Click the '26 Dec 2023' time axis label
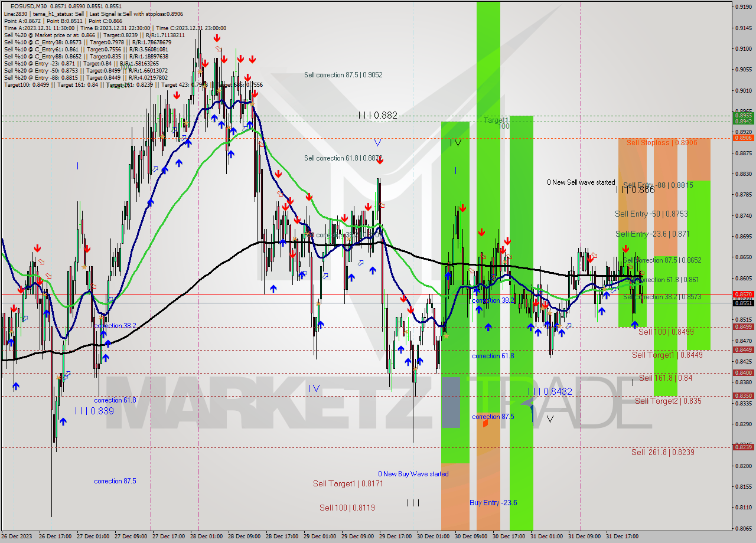Viewport: 756px width, 543px height. click(17, 537)
